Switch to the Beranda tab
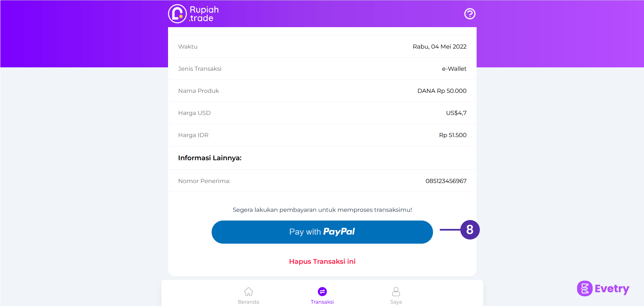The image size is (644, 306). tap(249, 302)
